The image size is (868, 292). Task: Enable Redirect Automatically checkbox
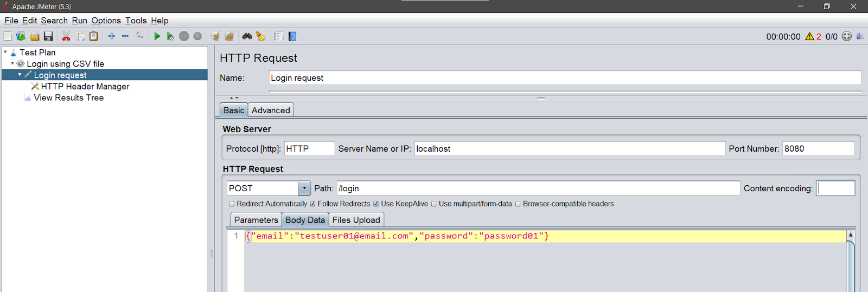(232, 204)
